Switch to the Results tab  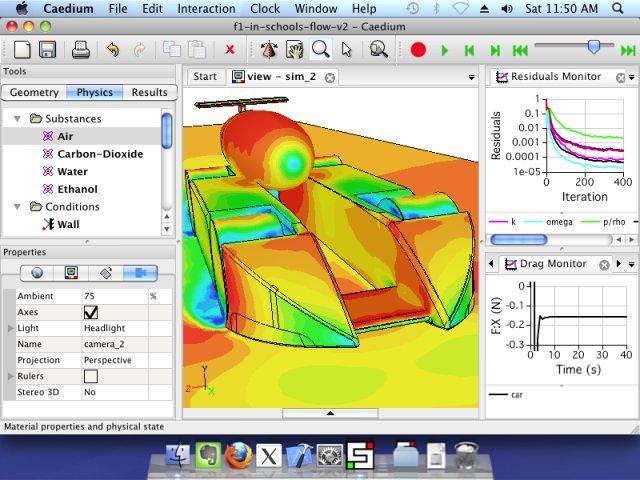[x=150, y=92]
